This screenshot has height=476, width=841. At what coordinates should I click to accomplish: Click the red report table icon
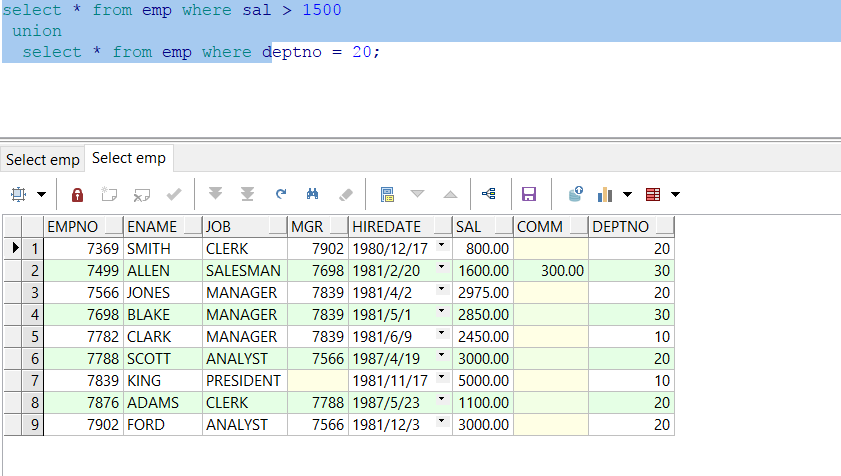(653, 194)
